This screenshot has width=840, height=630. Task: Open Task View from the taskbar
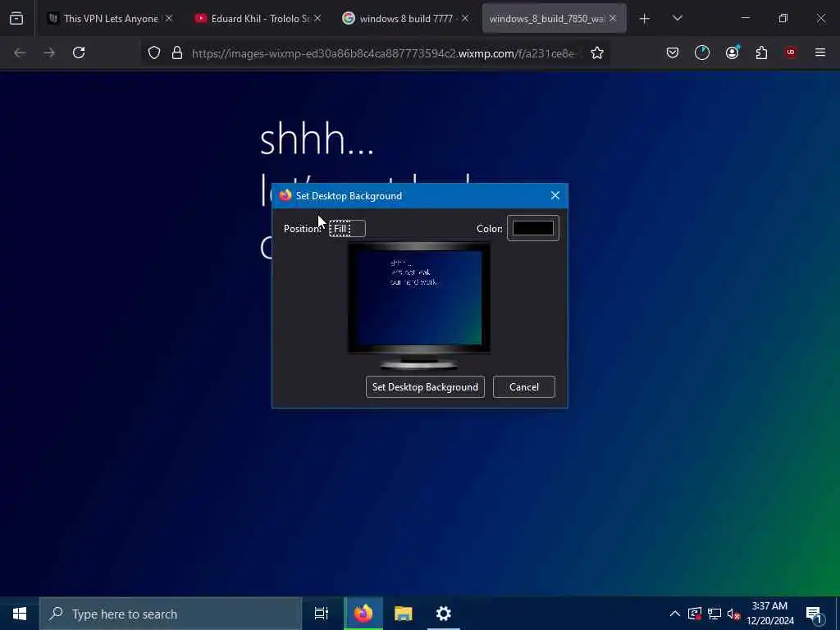pyautogui.click(x=322, y=614)
